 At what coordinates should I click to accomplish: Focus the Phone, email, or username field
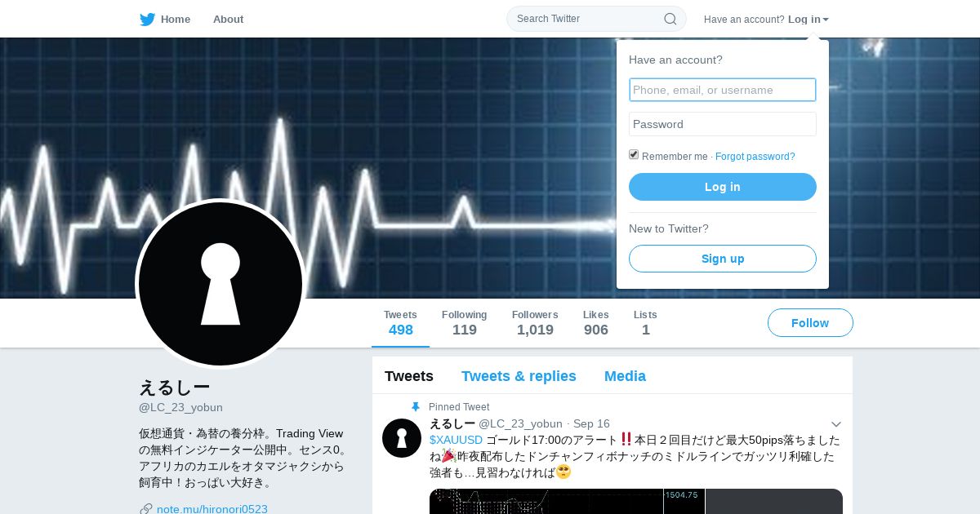[723, 90]
